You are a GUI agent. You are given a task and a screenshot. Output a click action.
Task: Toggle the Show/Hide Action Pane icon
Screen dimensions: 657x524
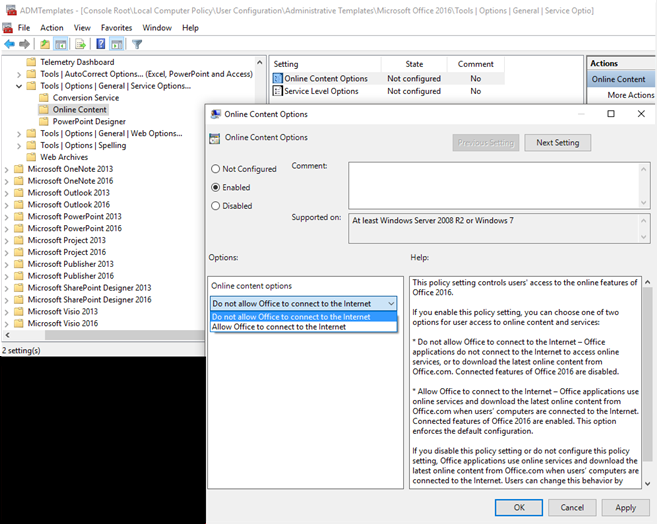pos(116,44)
